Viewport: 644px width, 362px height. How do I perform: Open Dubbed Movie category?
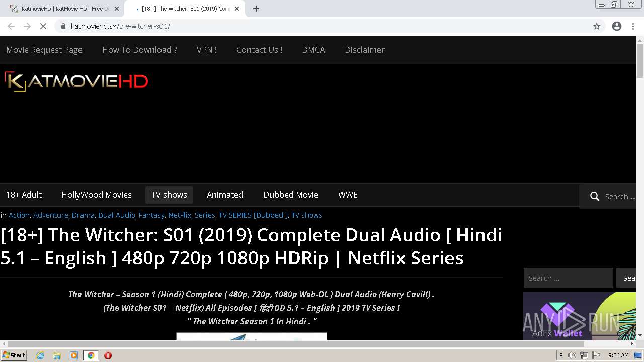click(291, 195)
